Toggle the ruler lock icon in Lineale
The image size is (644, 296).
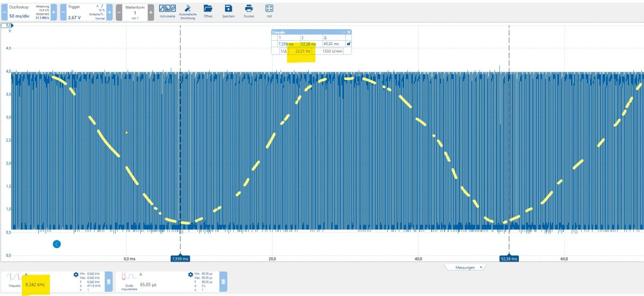click(348, 44)
